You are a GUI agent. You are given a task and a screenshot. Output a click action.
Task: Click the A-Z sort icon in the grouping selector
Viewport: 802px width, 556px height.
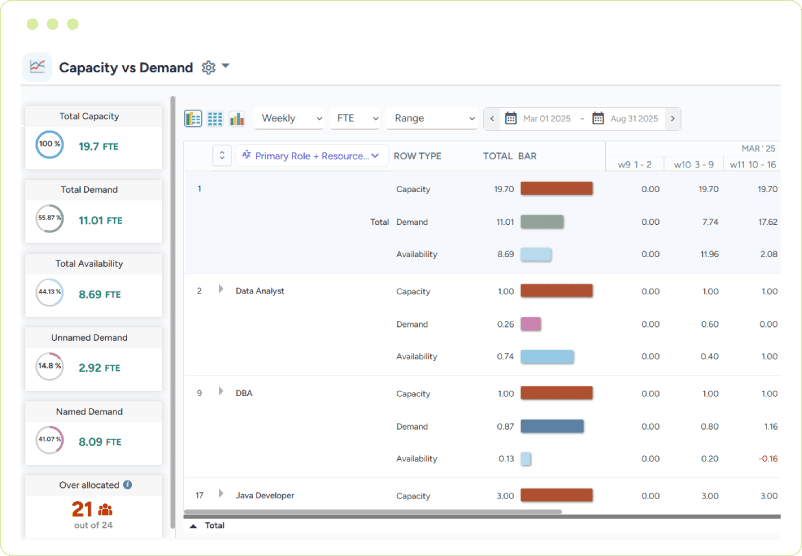[247, 155]
